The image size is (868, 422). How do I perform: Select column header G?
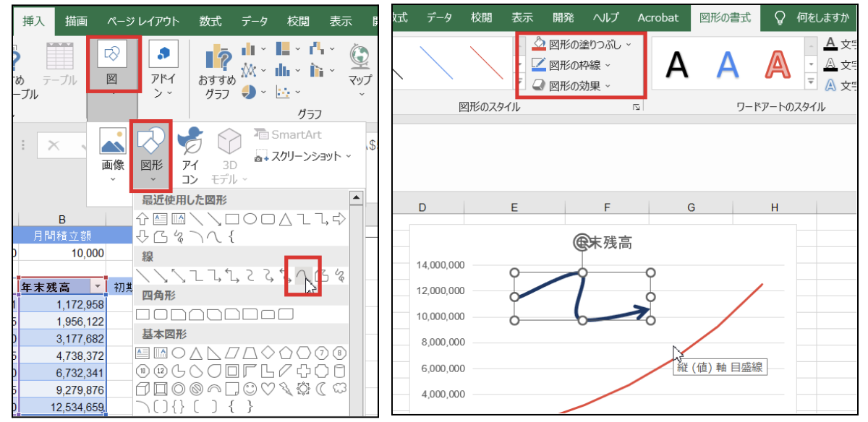(x=691, y=207)
